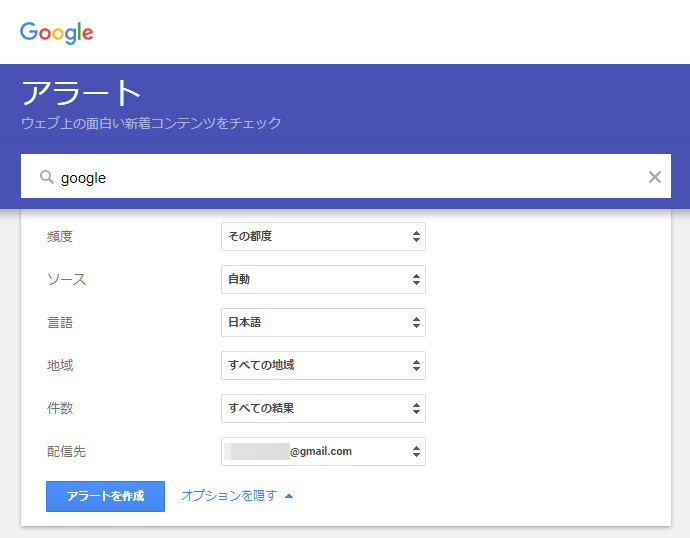The height and width of the screenshot is (538, 690).
Task: Click the 地域 field label
Action: point(60,365)
